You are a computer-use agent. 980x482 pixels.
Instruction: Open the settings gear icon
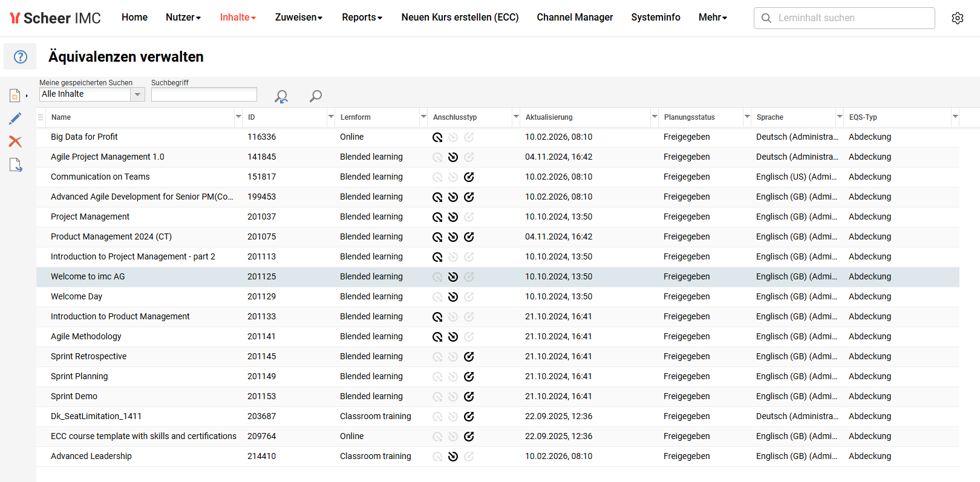[958, 18]
